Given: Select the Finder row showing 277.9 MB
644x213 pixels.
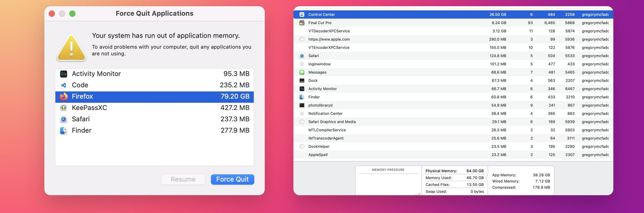Looking at the screenshot, I should click(x=154, y=130).
